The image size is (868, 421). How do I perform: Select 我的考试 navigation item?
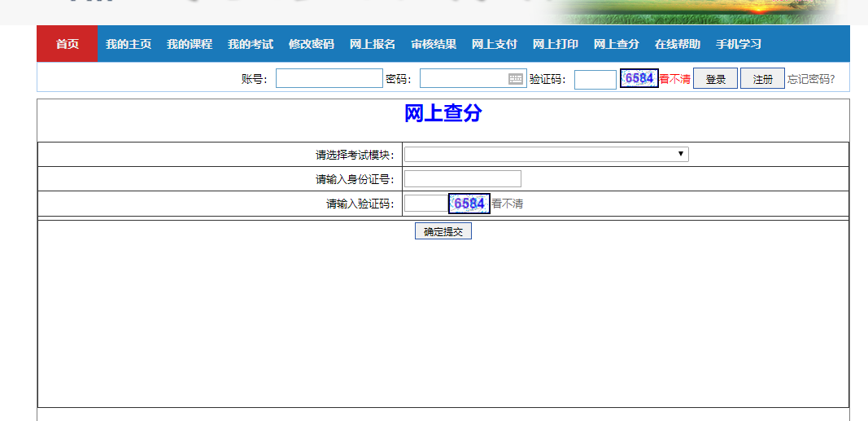tap(251, 44)
